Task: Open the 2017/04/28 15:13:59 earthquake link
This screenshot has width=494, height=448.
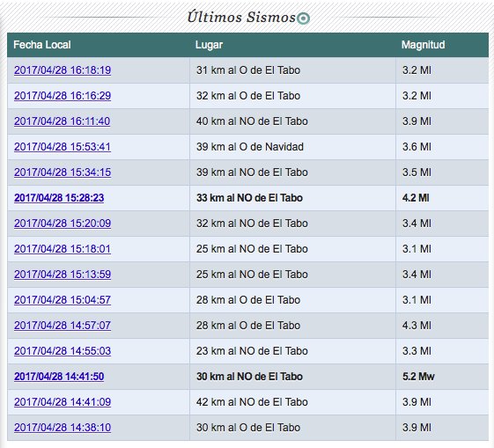Action: (x=63, y=274)
